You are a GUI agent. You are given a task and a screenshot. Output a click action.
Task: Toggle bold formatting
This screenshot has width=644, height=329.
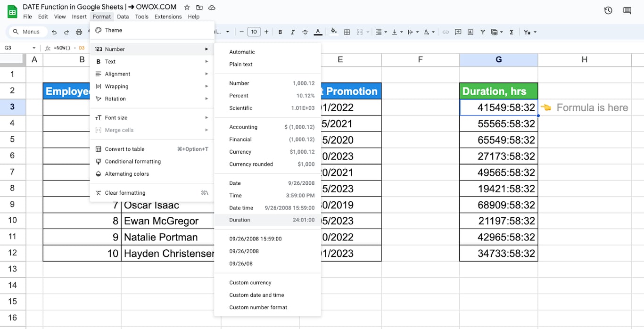(x=280, y=32)
